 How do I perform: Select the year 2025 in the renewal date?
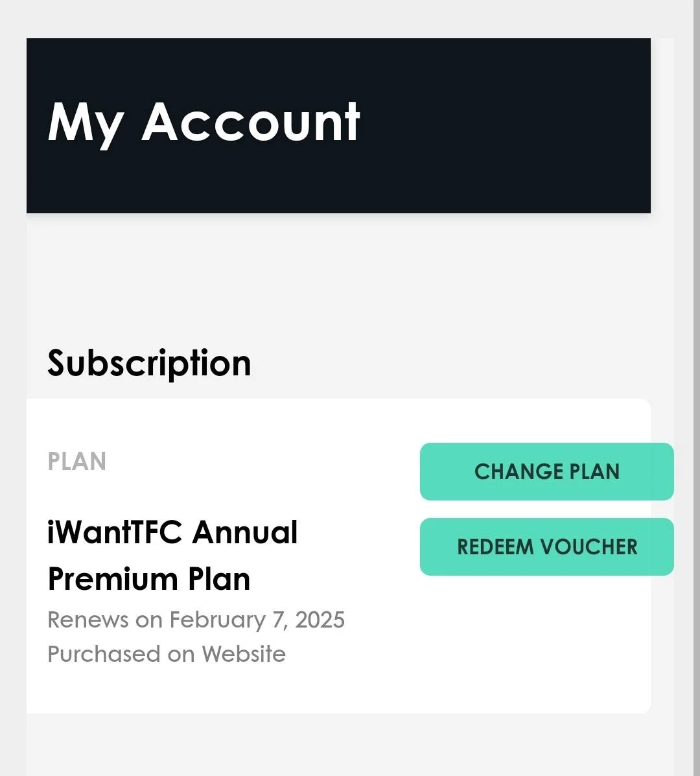point(320,620)
